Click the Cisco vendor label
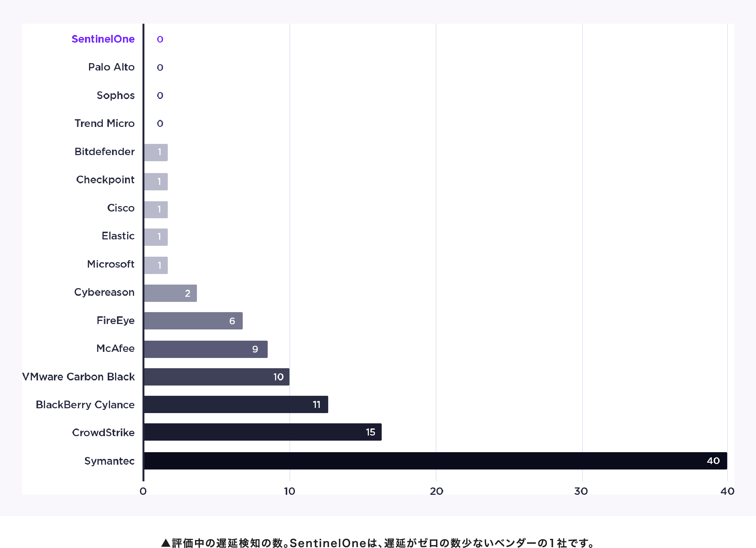 121,208
